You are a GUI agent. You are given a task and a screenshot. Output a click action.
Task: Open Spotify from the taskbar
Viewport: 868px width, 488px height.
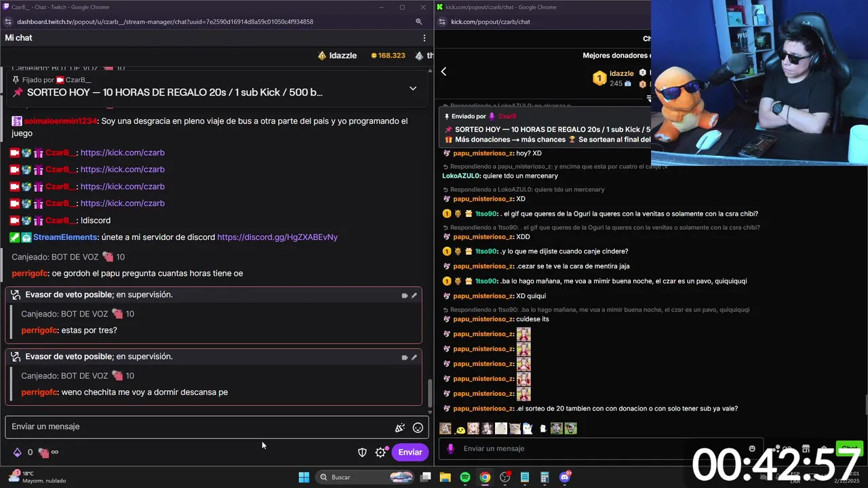[x=465, y=477]
